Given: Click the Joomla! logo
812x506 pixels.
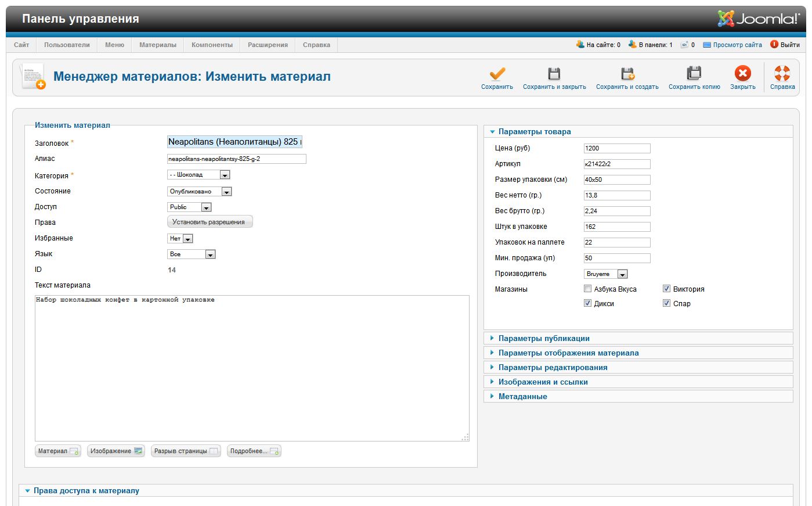Looking at the screenshot, I should [x=759, y=19].
